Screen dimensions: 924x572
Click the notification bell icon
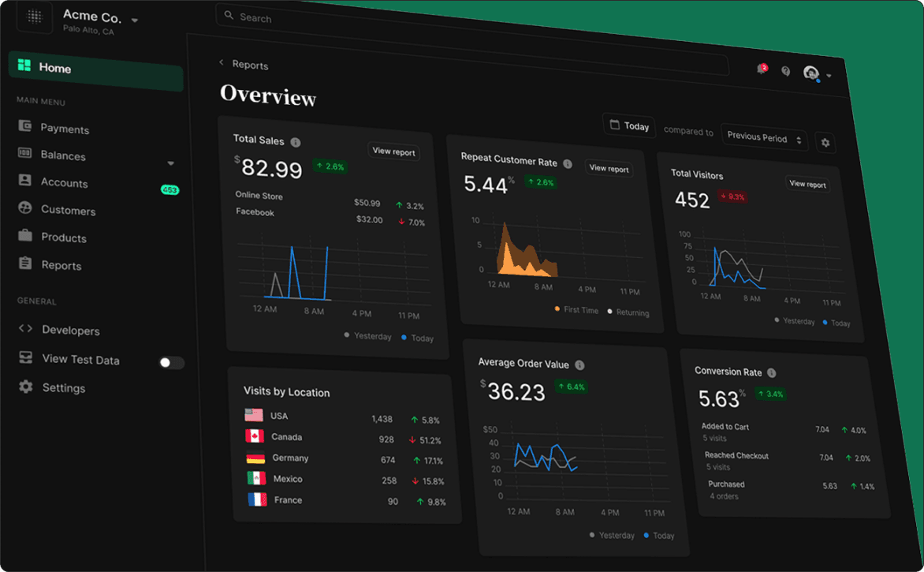[762, 69]
